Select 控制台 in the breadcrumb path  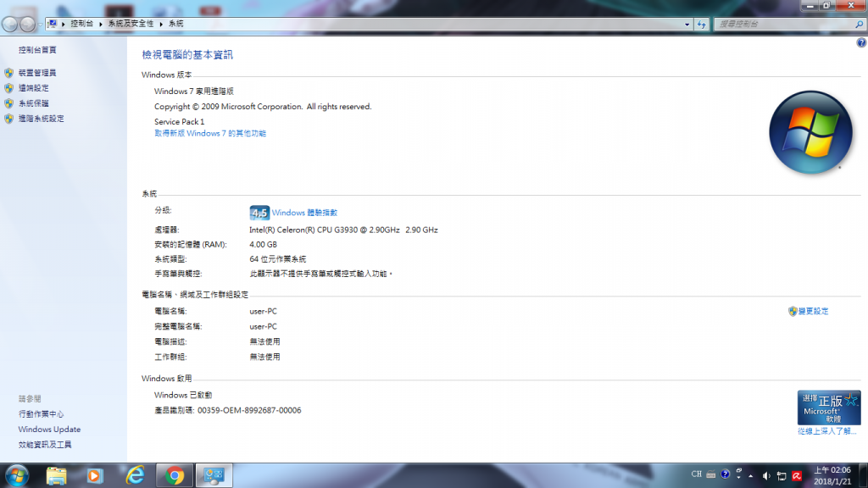pos(82,24)
